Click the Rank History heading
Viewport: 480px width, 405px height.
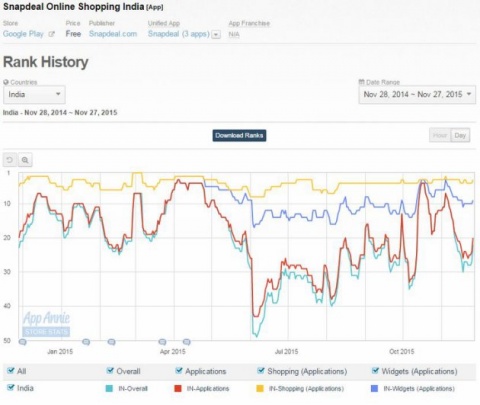point(46,62)
